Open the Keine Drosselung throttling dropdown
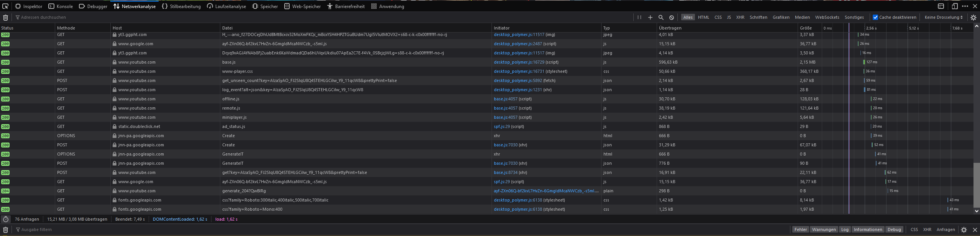The width and height of the screenshot is (980, 236). point(944,17)
